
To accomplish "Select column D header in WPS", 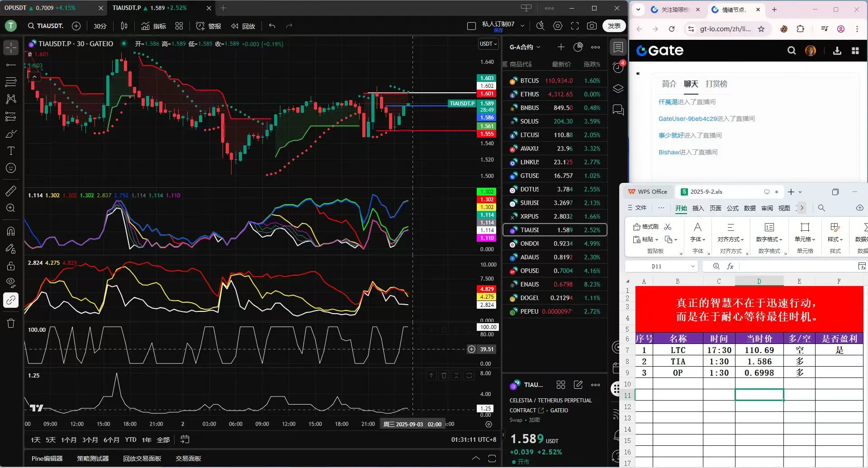I will 759,282.
